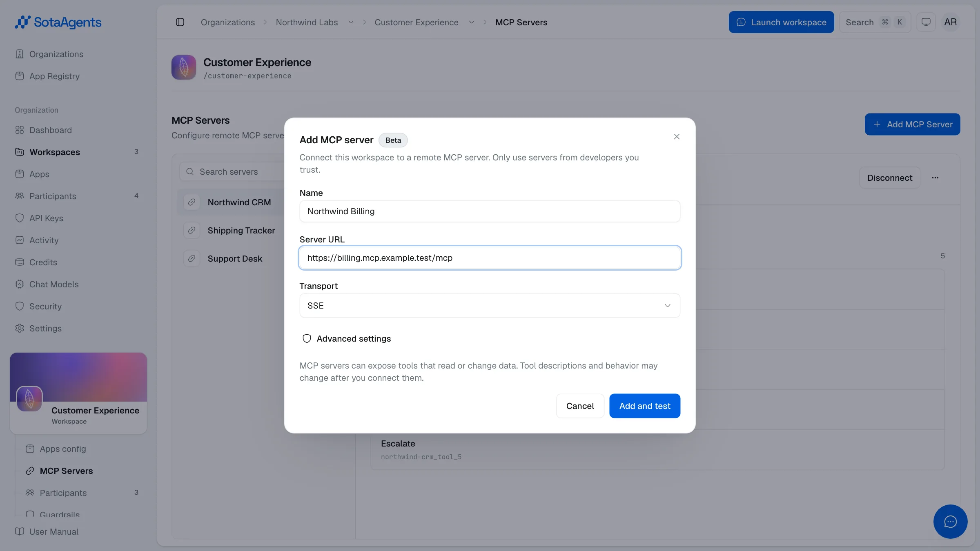This screenshot has width=980, height=551.
Task: Open App Registry in the sidebar
Action: (x=54, y=76)
